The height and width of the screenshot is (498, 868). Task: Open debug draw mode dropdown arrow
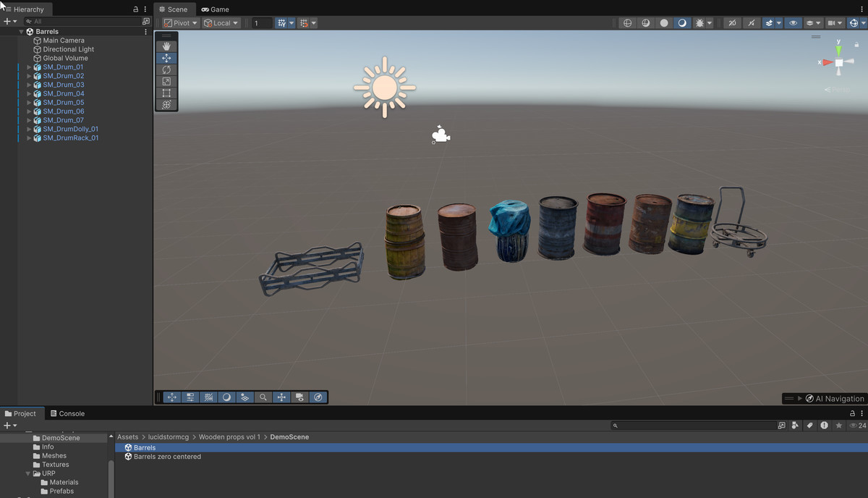pos(710,23)
